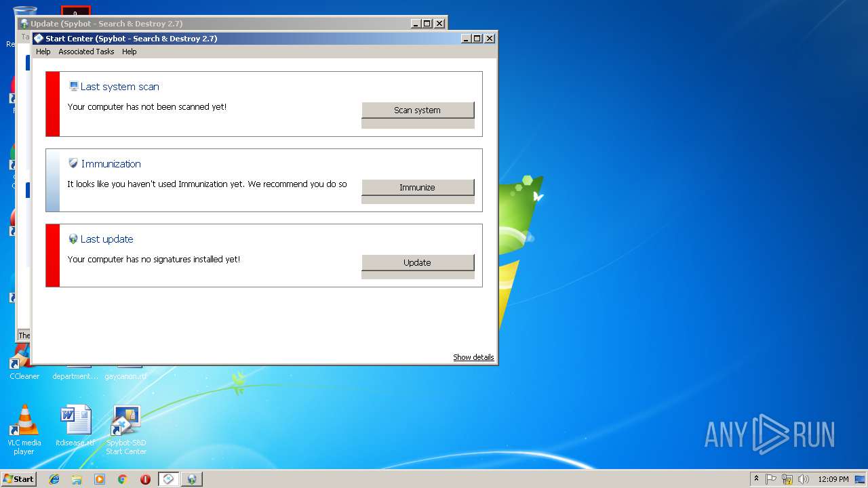
Task: Minimize the Update window behind Start Center
Action: click(416, 24)
